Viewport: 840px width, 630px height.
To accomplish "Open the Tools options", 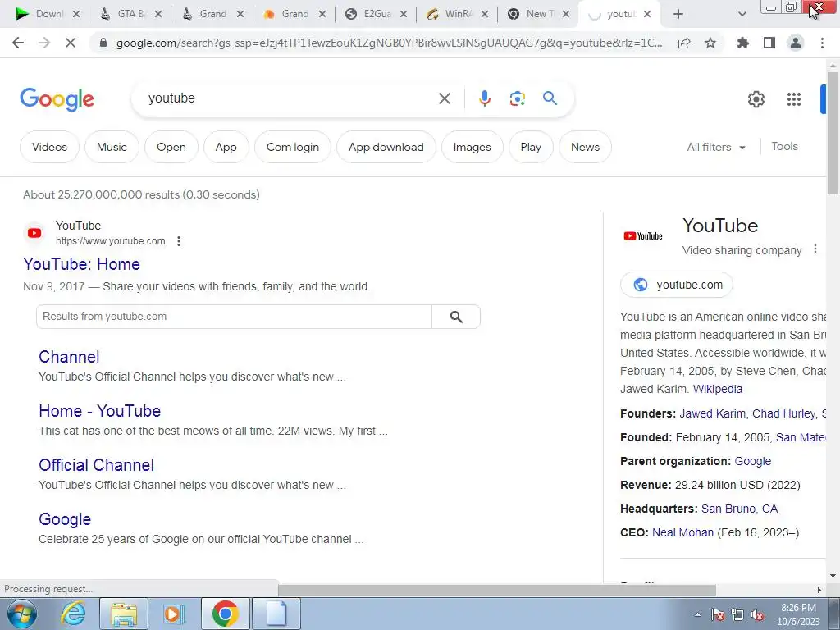I will pos(784,146).
